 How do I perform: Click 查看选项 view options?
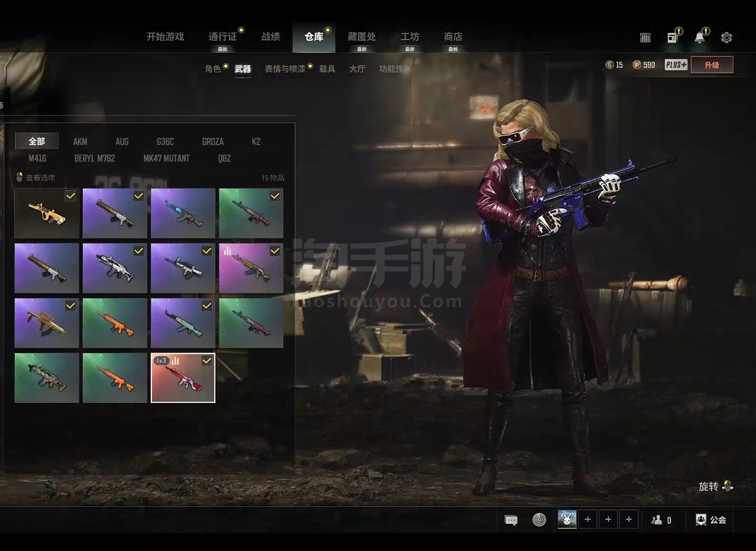point(40,178)
